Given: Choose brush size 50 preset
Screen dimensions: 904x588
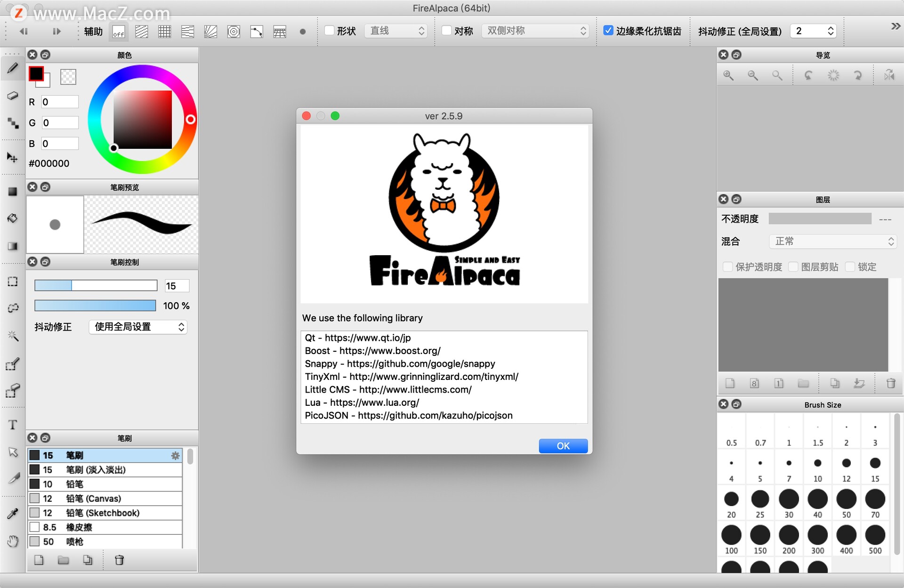Looking at the screenshot, I should [847, 503].
